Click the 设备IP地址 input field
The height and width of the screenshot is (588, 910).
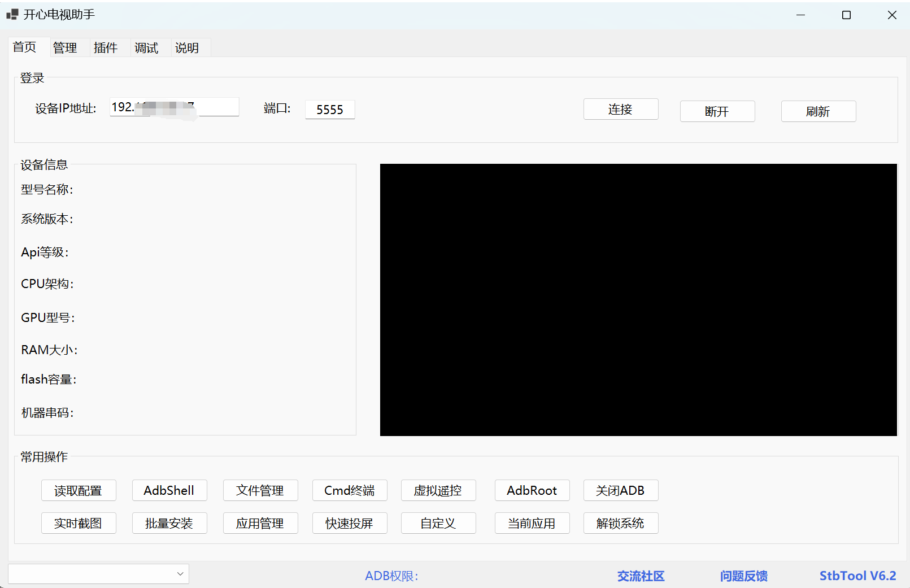coord(175,107)
